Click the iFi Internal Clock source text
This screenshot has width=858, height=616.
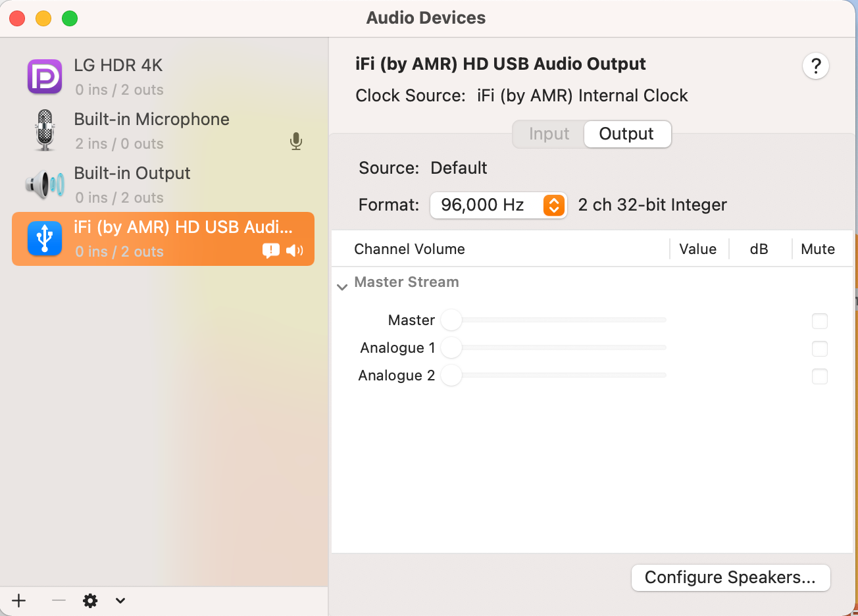point(582,95)
